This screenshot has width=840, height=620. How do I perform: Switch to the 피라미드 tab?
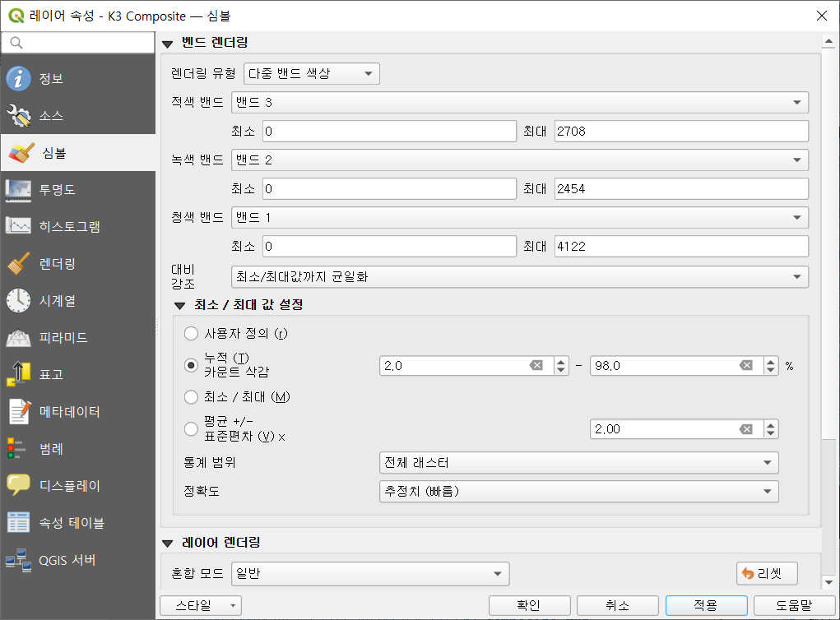coord(77,338)
